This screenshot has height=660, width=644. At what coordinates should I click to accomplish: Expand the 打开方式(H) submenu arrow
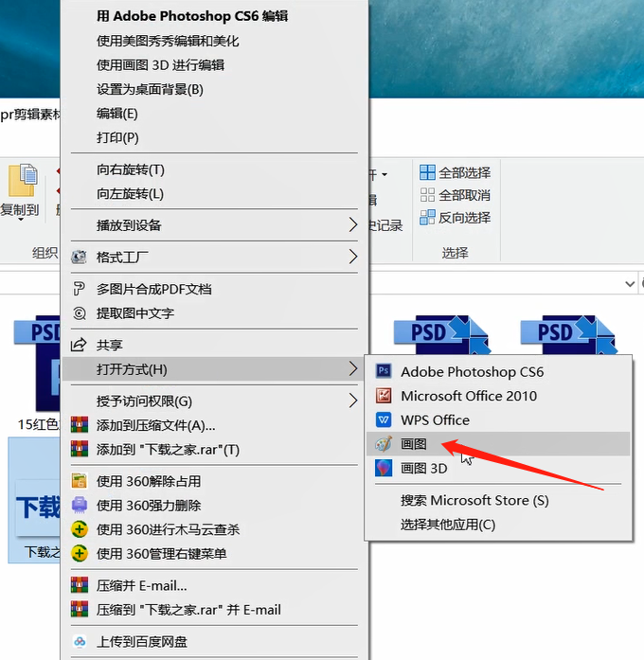click(x=352, y=369)
